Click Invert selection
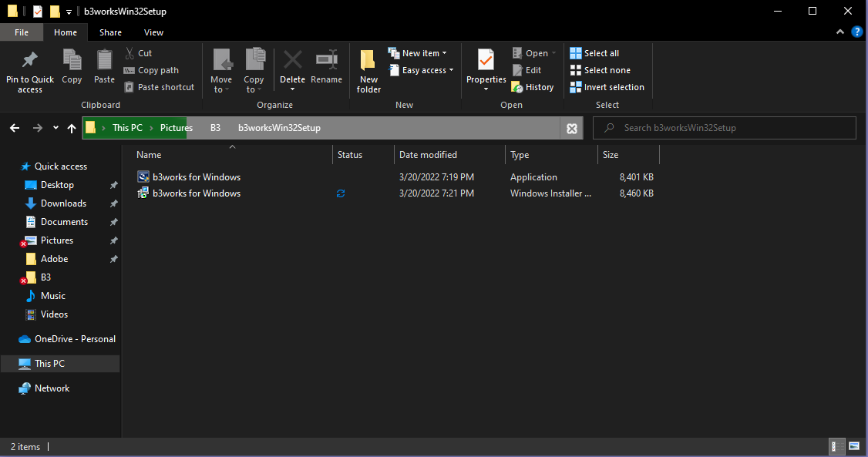This screenshot has height=457, width=868. click(x=607, y=87)
